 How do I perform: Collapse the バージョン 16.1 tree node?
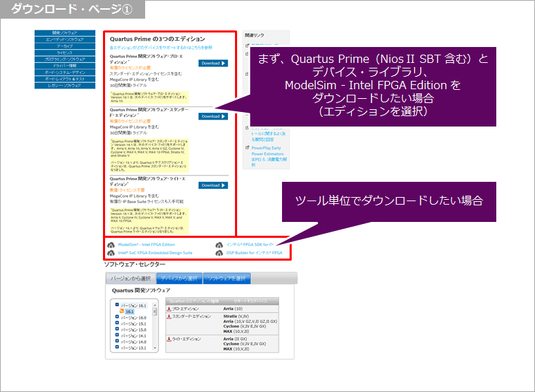click(x=117, y=305)
